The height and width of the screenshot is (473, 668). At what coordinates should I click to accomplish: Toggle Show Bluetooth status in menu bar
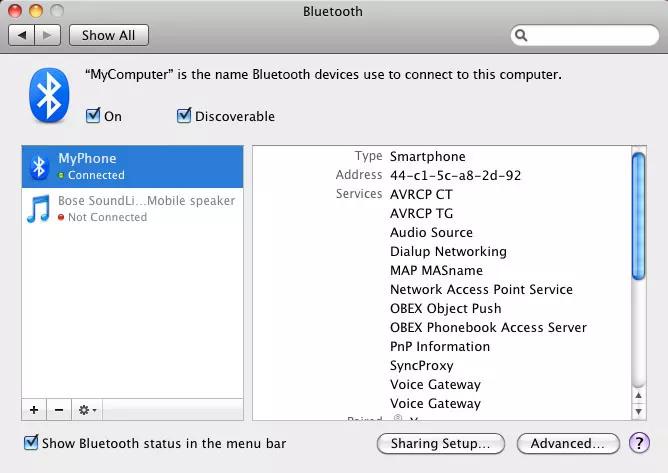(31, 443)
